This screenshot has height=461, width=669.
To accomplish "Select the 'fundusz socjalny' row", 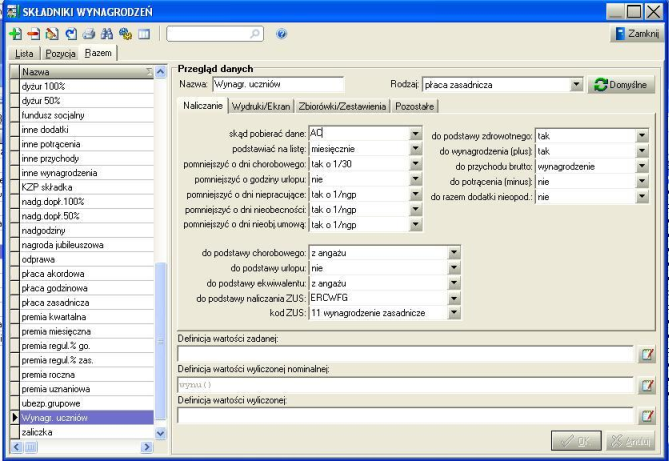I will (87, 115).
